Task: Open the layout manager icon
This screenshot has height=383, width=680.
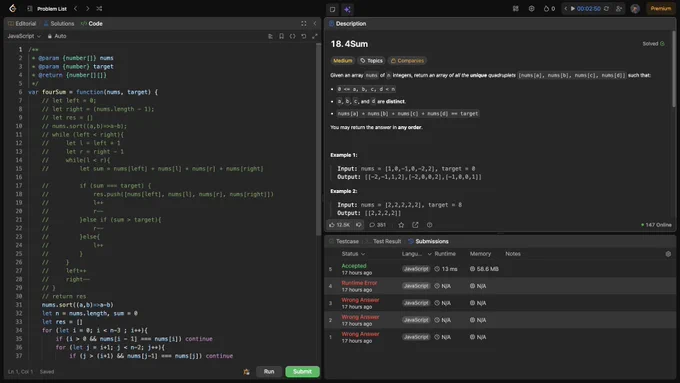Action: [516, 9]
